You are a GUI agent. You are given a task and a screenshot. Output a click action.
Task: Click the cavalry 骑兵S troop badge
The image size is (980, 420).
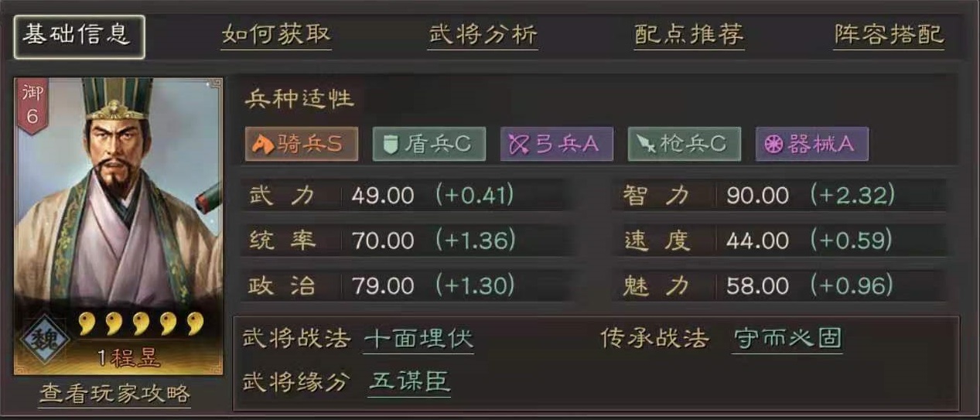coord(302,145)
